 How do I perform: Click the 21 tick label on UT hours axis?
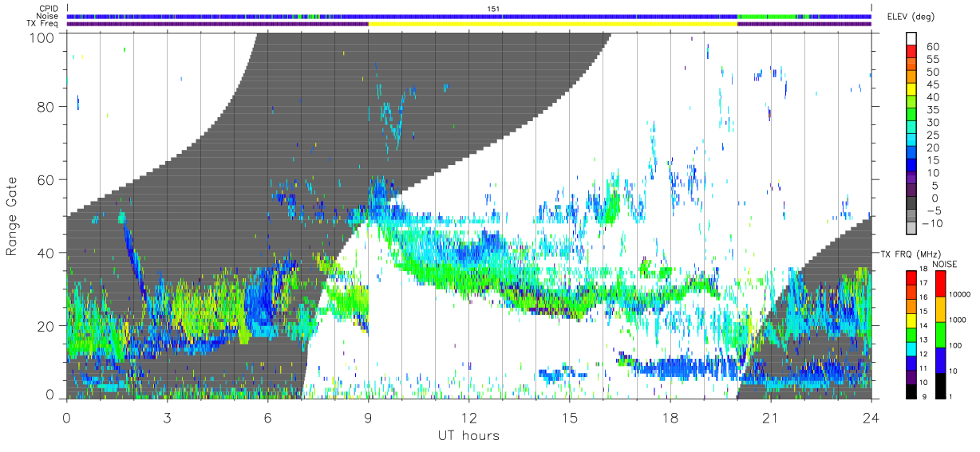tap(770, 418)
